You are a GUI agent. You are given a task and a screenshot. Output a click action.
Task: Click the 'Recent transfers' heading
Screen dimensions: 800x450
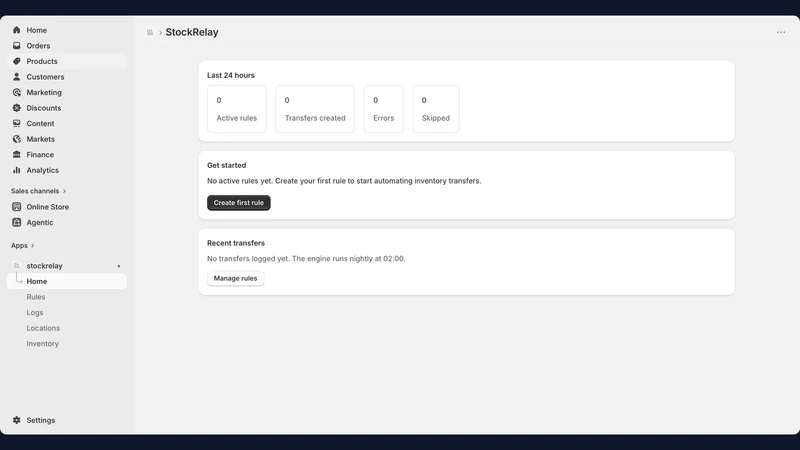pos(236,243)
